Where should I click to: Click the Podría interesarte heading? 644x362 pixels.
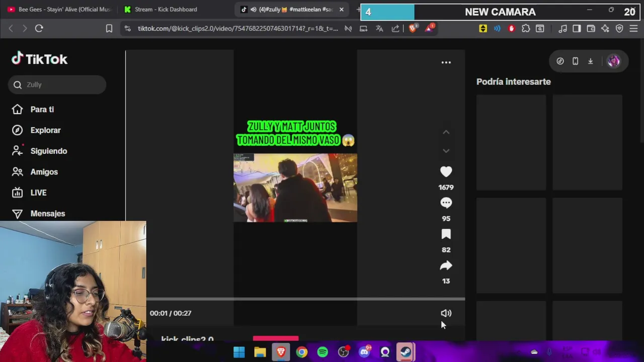pyautogui.click(x=514, y=81)
